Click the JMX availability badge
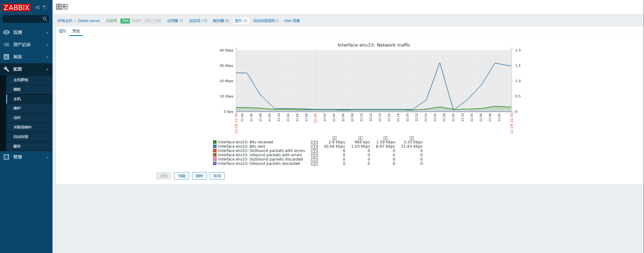Screen dimensions: 644x253 click(147, 21)
